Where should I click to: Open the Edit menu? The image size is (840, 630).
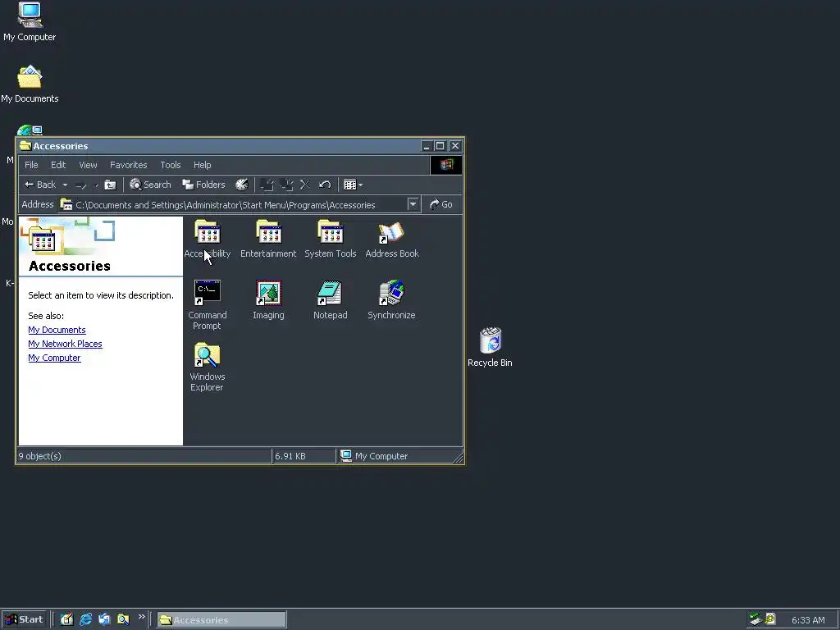click(x=58, y=165)
